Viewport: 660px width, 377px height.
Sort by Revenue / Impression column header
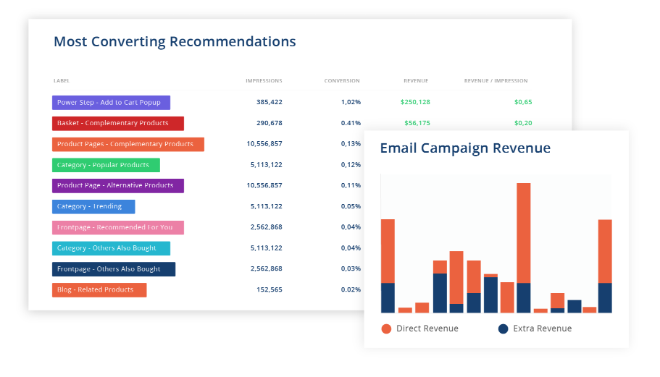(496, 81)
